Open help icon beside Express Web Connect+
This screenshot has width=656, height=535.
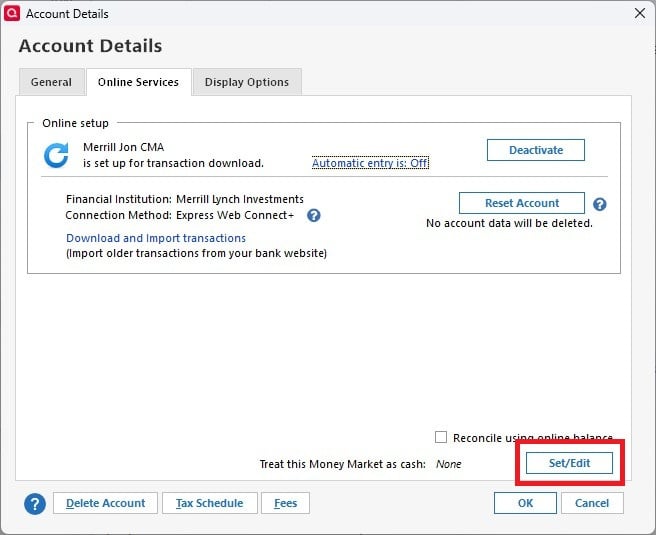tap(314, 215)
